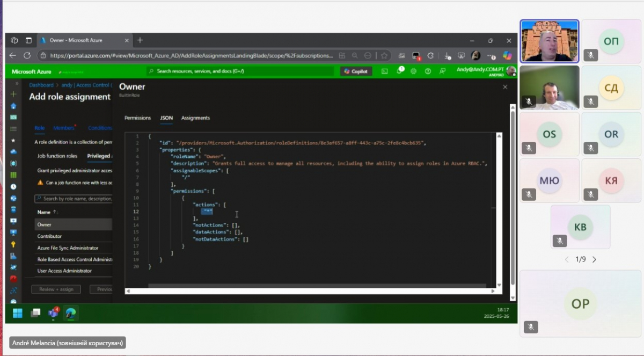Click the Windows Start button
This screenshot has height=356, width=644.
tap(18, 313)
